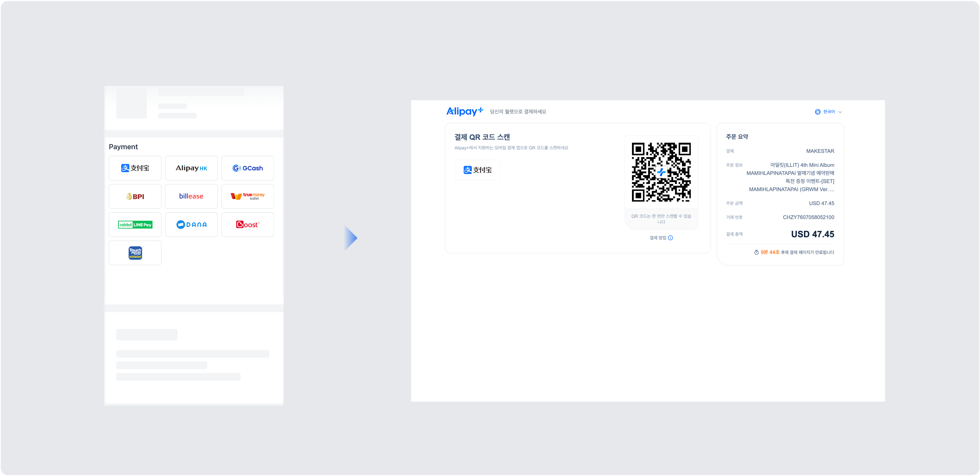This screenshot has width=980, height=476.
Task: Choose billease payment option
Action: (x=191, y=196)
